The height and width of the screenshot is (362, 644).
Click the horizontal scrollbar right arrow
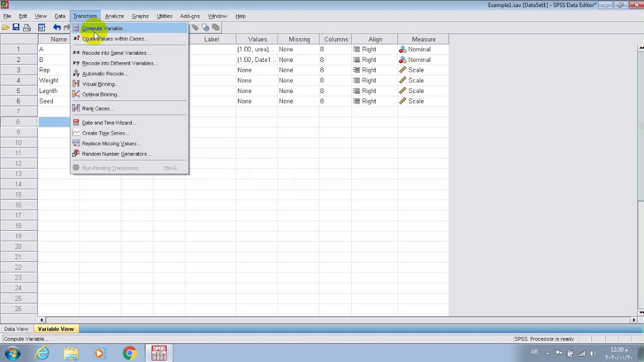click(x=633, y=320)
